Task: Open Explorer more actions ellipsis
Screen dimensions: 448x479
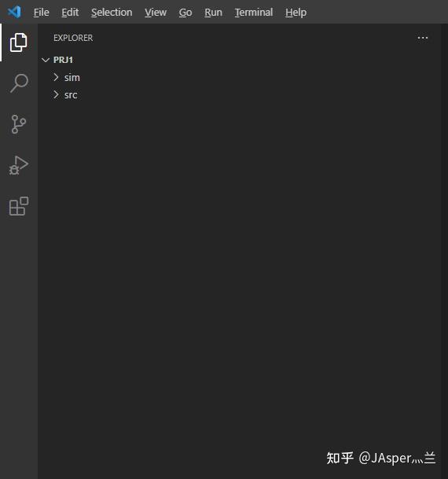Action: pyautogui.click(x=423, y=38)
